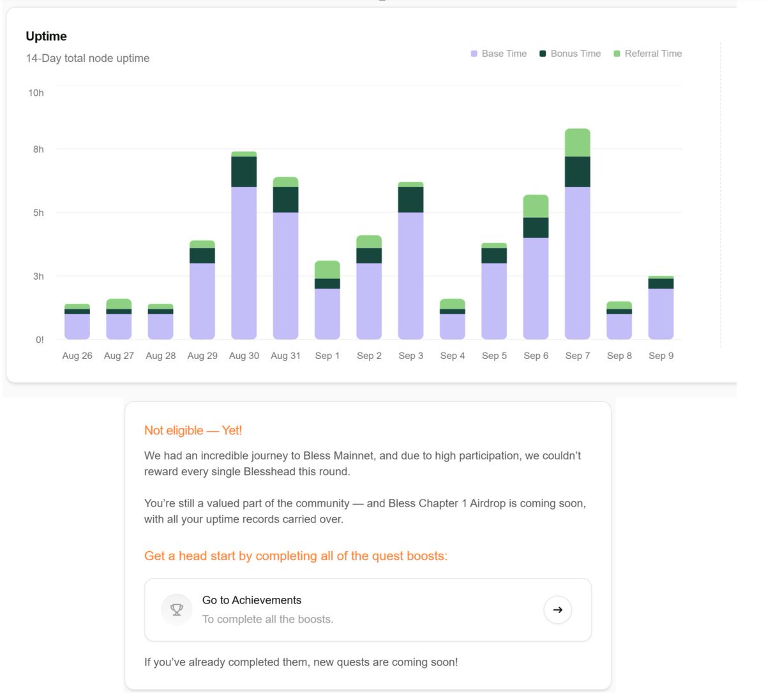The height and width of the screenshot is (700, 766).
Task: Select the Aug 29 bar
Action: (202, 290)
